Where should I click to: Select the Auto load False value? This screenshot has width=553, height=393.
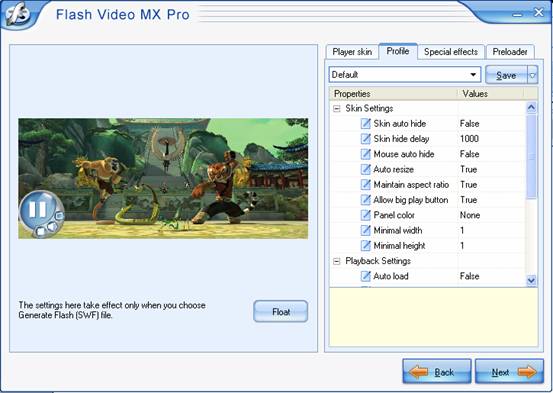point(469,276)
